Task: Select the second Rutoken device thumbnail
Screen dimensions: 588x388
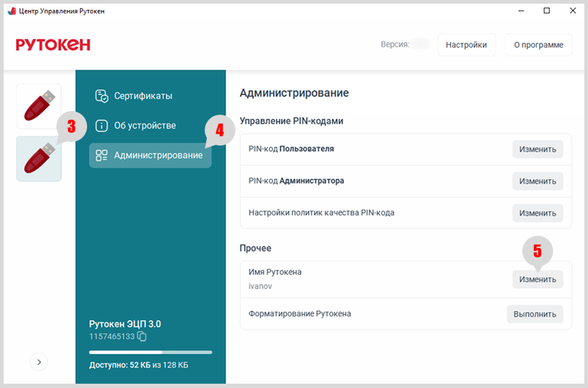Action: (x=39, y=159)
